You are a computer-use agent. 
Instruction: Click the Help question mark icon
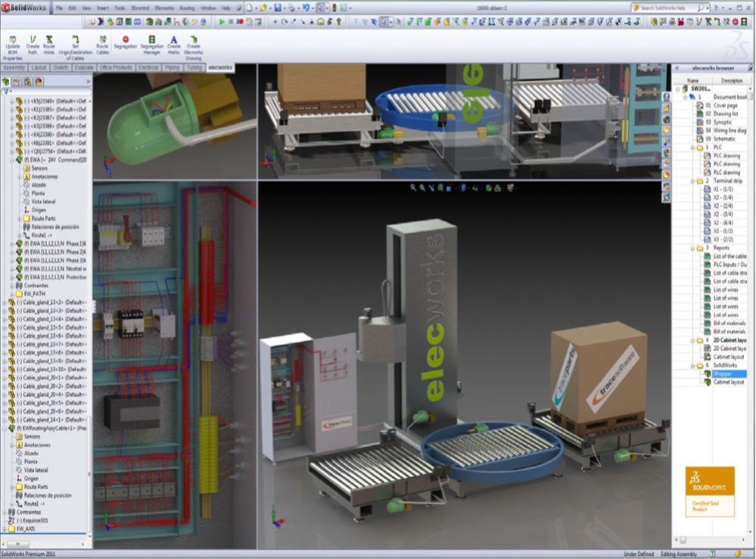point(715,8)
